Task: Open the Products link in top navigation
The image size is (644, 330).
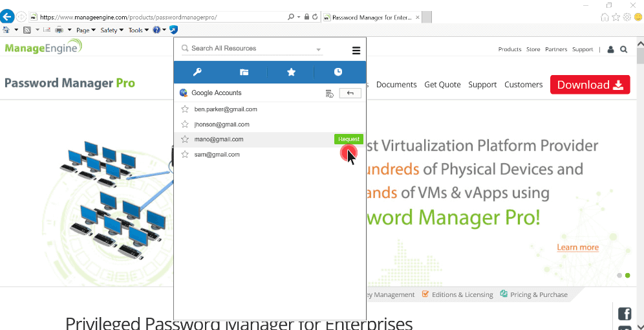Action: pyautogui.click(x=510, y=49)
